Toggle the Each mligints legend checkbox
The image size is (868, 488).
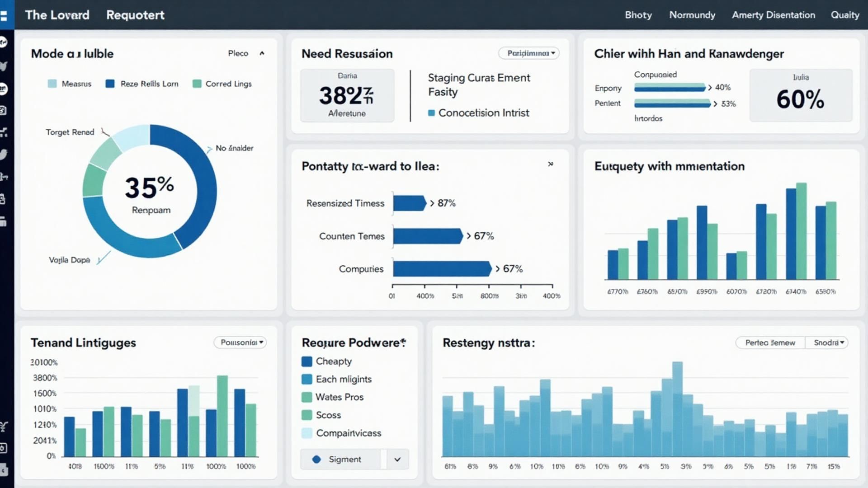pyautogui.click(x=307, y=379)
